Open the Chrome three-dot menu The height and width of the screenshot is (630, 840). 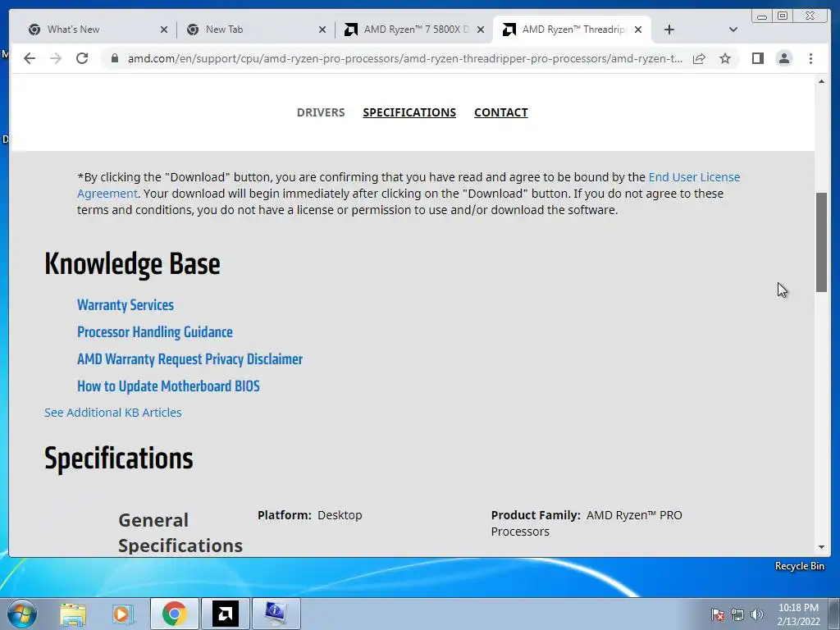coord(810,58)
